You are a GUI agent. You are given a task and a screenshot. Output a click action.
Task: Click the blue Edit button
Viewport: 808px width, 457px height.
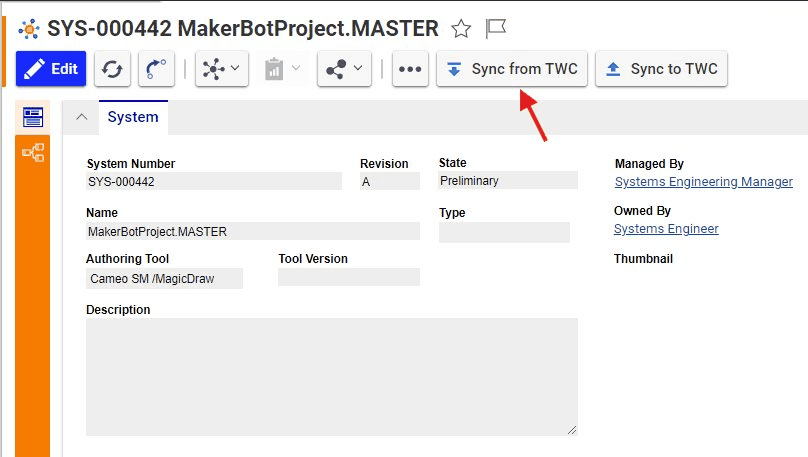pos(51,69)
